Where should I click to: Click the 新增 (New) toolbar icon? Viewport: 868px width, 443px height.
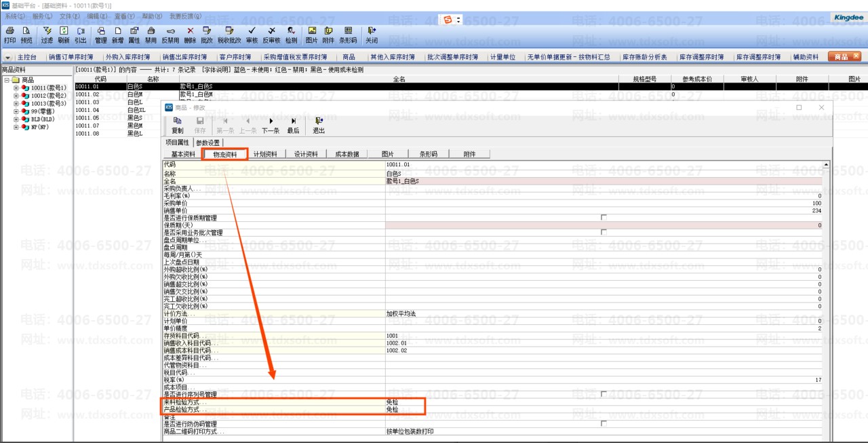[117, 34]
